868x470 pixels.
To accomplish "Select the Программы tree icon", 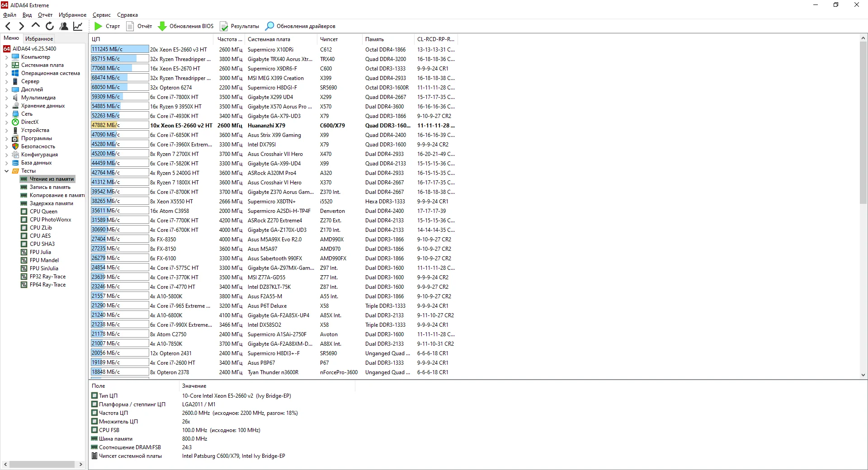I will point(15,138).
